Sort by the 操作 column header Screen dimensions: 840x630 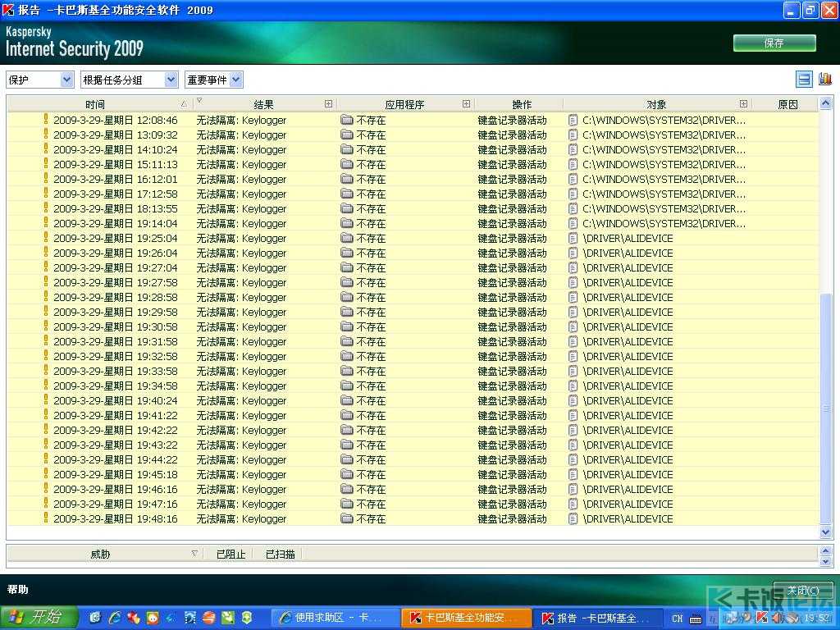coord(521,104)
